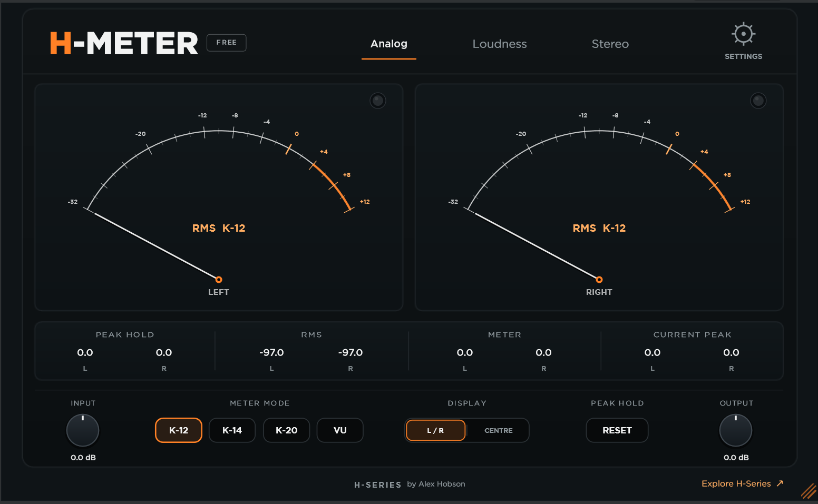The width and height of the screenshot is (818, 504).
Task: Click the right meter clip indicator LED
Action: click(758, 101)
